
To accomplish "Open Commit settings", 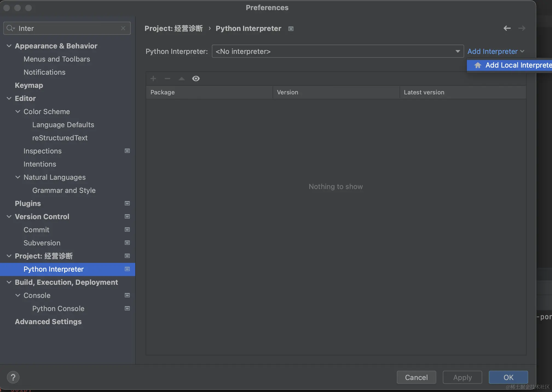I will pos(36,230).
